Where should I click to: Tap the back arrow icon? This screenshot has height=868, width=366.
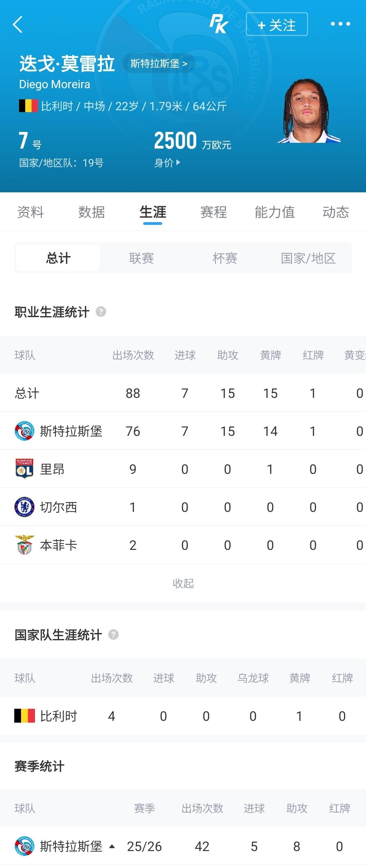tap(18, 24)
